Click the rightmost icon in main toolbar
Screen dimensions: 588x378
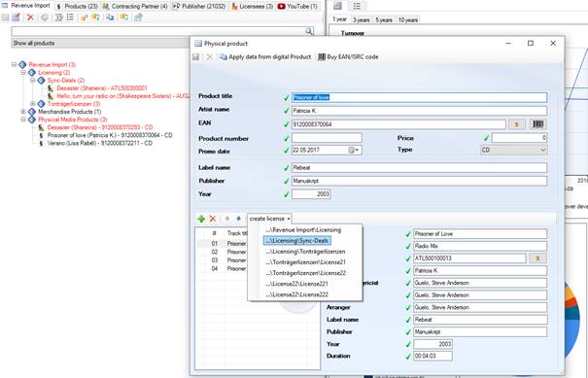point(138,17)
